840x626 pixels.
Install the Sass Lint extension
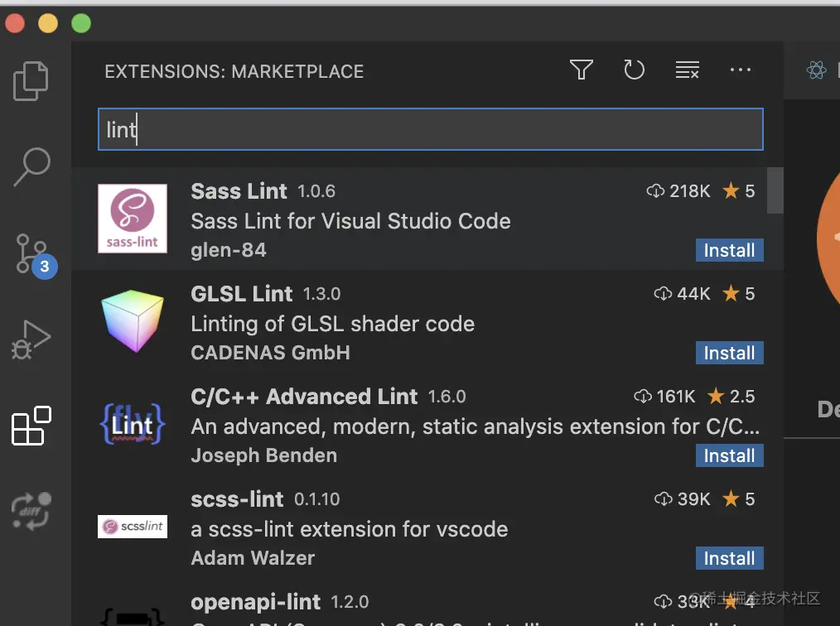(729, 250)
